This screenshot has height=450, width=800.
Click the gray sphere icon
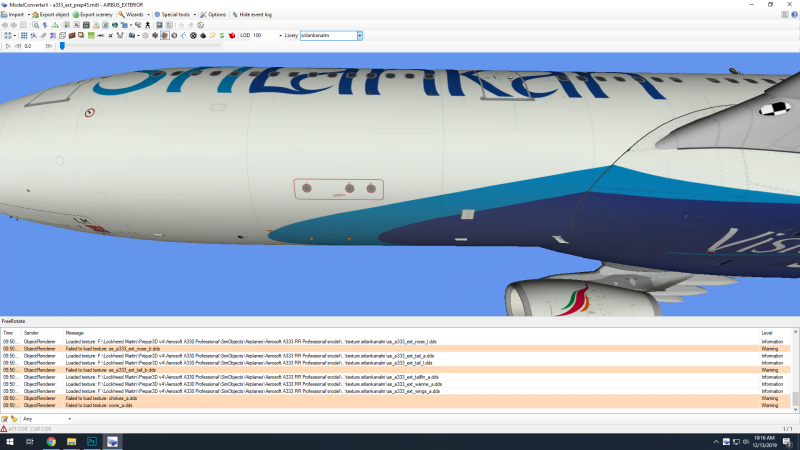tap(174, 36)
